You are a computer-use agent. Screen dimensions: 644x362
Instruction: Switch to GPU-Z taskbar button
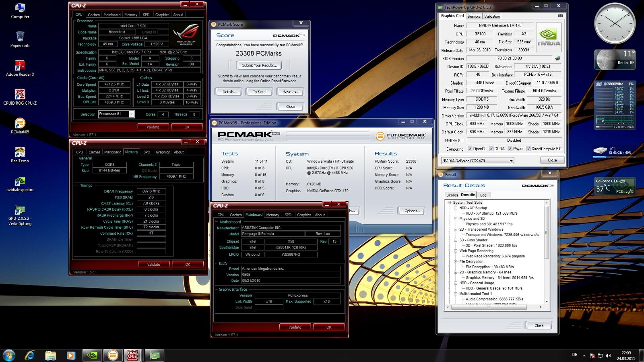[155, 355]
